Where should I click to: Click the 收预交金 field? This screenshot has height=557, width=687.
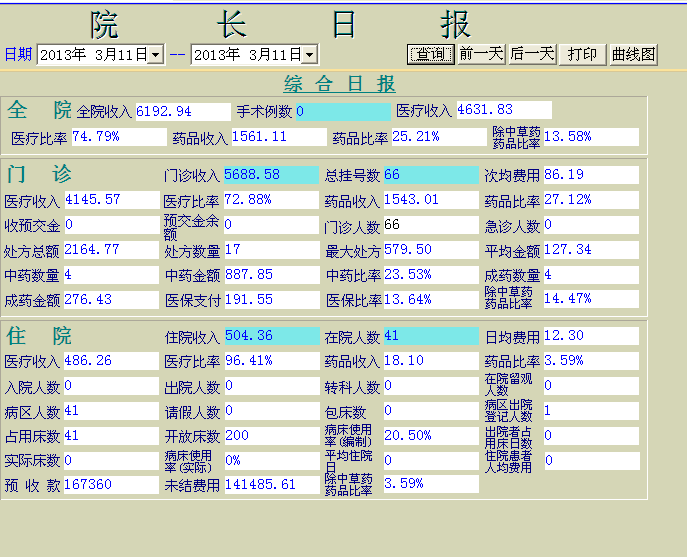click(112, 225)
